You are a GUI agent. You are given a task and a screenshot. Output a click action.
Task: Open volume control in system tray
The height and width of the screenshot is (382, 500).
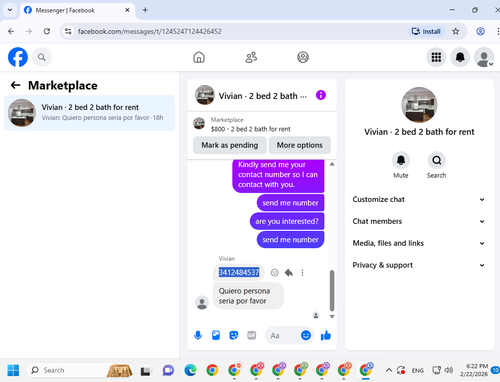coord(449,370)
